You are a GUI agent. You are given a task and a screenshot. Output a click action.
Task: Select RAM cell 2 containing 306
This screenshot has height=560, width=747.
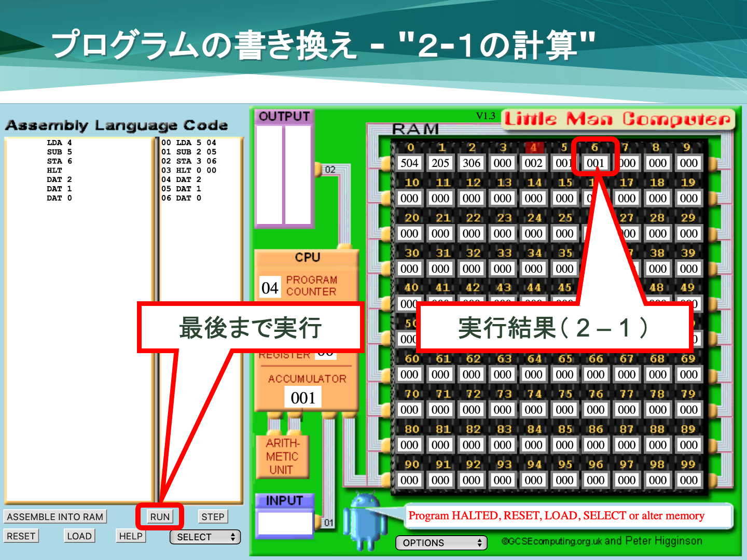click(472, 163)
